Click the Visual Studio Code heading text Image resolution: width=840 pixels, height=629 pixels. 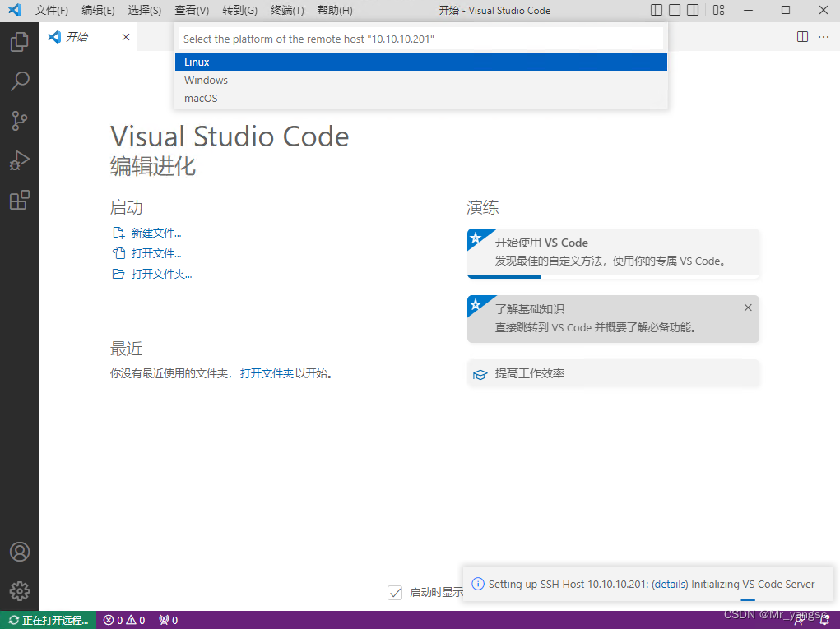(230, 136)
